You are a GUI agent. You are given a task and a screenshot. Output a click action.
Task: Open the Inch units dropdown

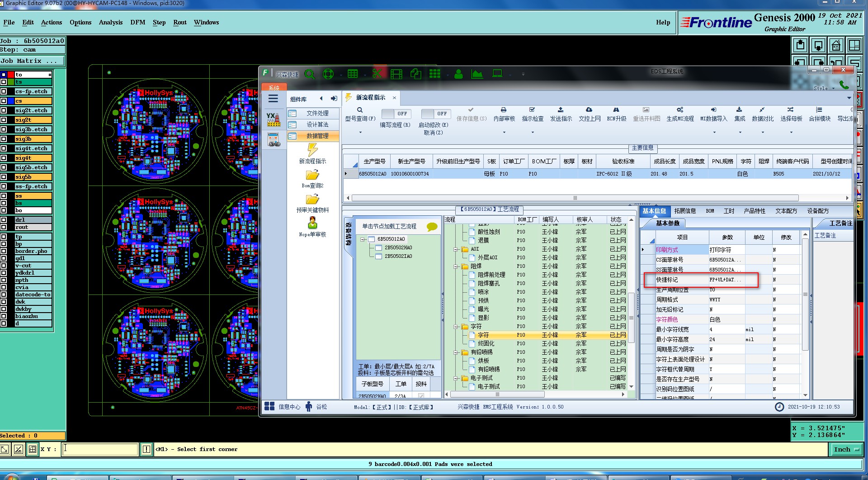pos(846,449)
